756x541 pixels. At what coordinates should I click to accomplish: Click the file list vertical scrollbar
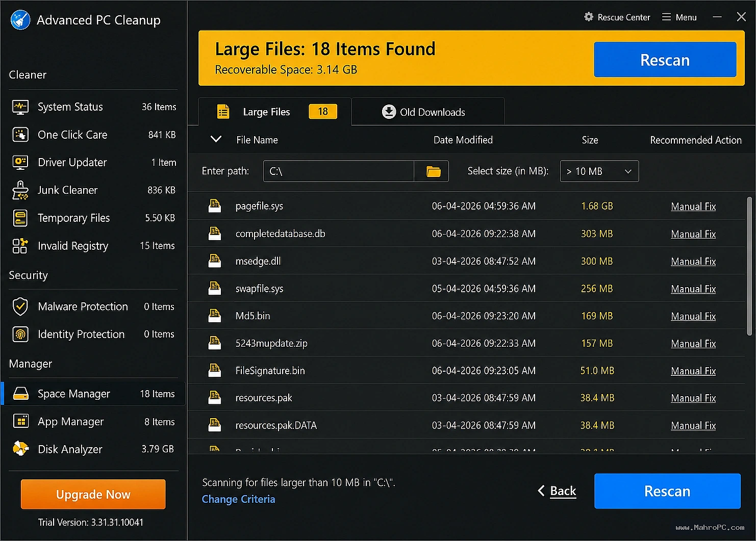[x=749, y=266]
